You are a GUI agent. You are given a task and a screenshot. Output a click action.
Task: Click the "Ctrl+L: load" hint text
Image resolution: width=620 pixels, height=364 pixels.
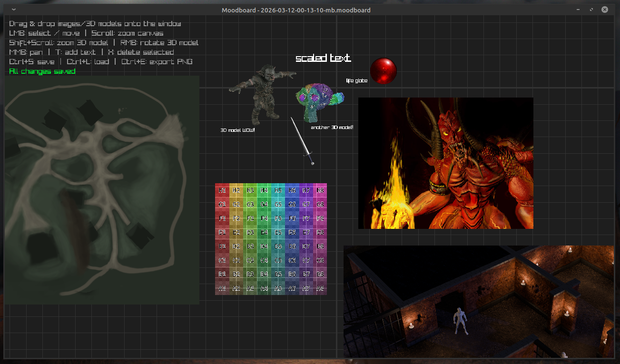[88, 62]
